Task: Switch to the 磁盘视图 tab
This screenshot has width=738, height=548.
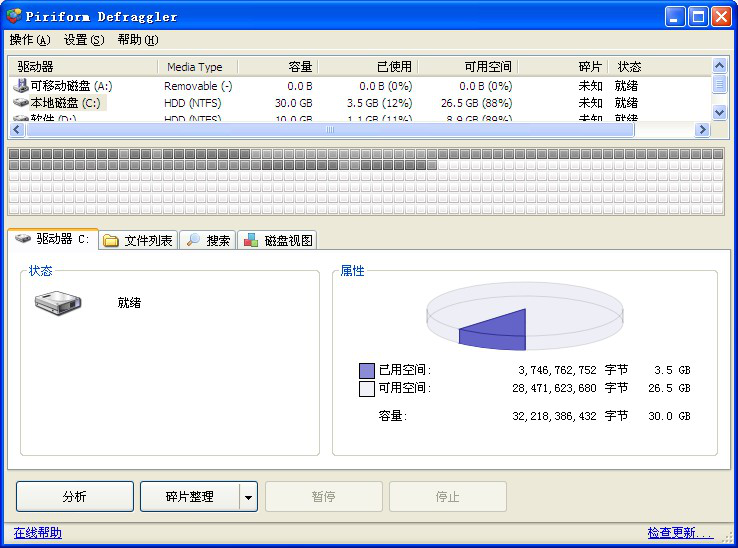Action: (277, 240)
